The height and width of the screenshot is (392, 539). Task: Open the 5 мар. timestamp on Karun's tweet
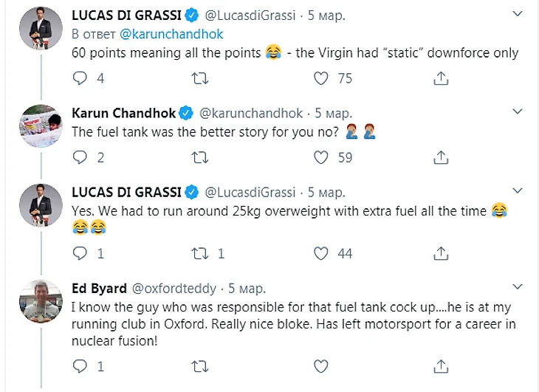[333, 113]
